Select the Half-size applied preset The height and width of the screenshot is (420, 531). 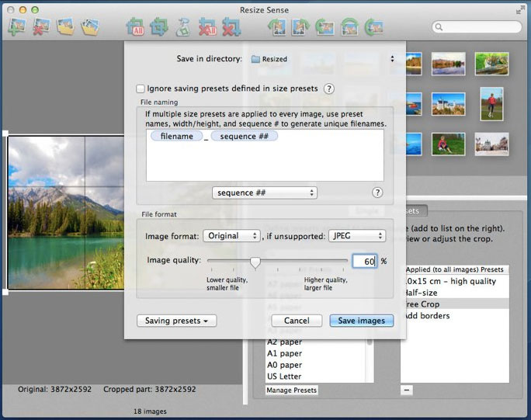point(455,293)
